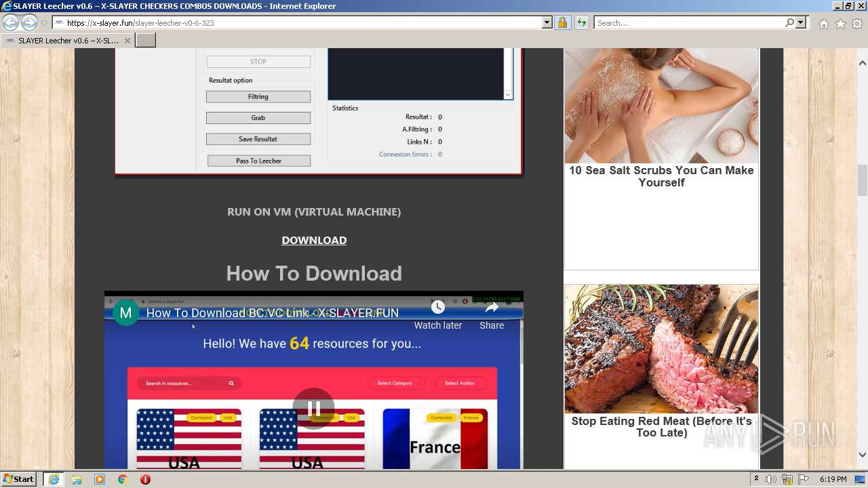Image resolution: width=868 pixels, height=488 pixels.
Task: Click the Grab button in the screenshot
Action: point(258,118)
